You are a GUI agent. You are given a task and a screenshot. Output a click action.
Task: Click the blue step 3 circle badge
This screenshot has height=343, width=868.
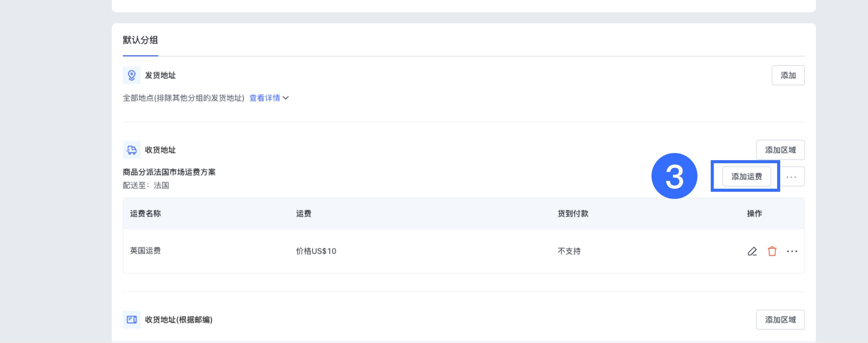pos(674,176)
